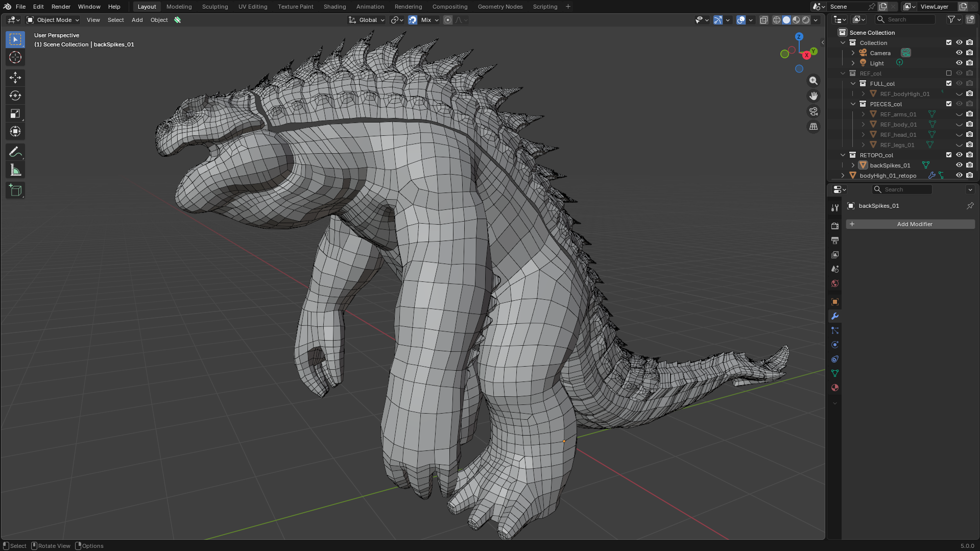Expand the Light outliner row

tap(853, 63)
